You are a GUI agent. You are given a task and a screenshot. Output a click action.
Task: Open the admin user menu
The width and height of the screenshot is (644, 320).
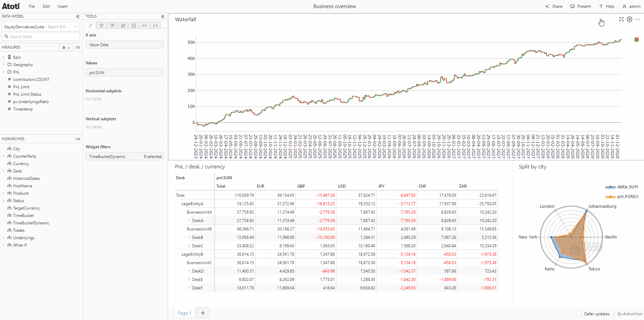[x=632, y=6]
